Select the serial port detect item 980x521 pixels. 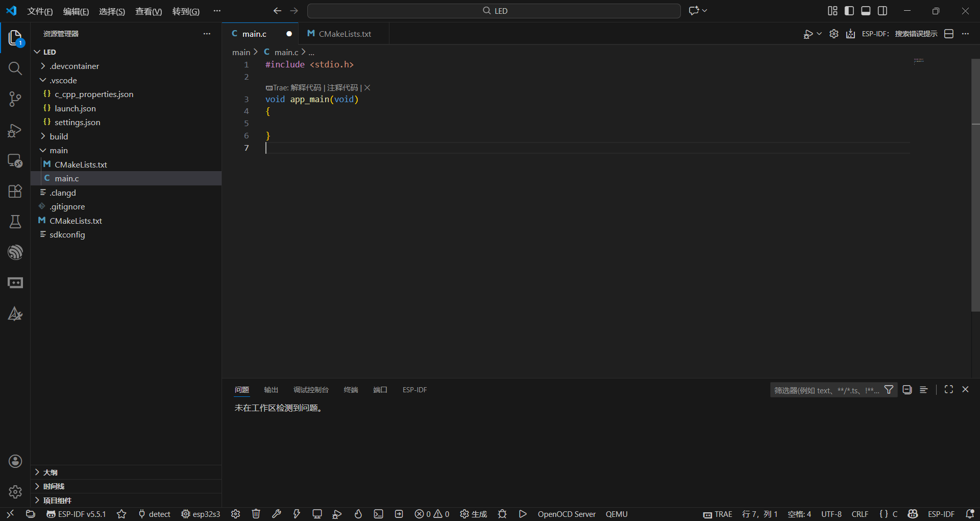tap(154, 514)
